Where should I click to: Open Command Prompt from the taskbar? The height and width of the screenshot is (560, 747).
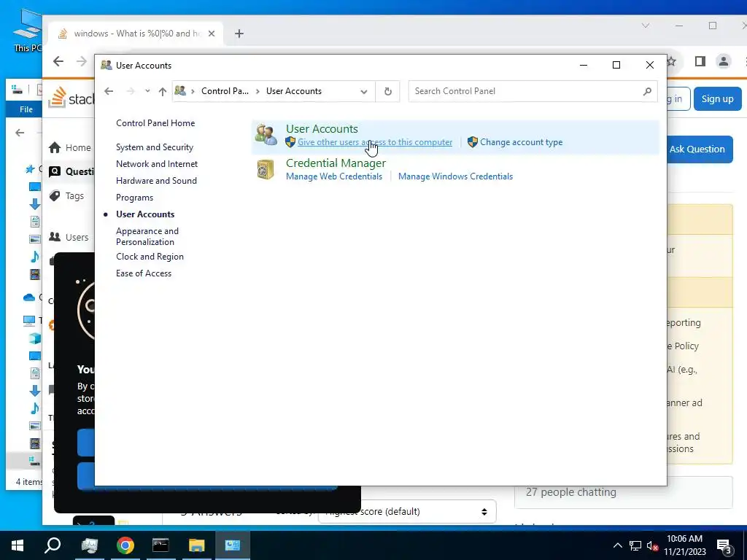click(x=160, y=545)
